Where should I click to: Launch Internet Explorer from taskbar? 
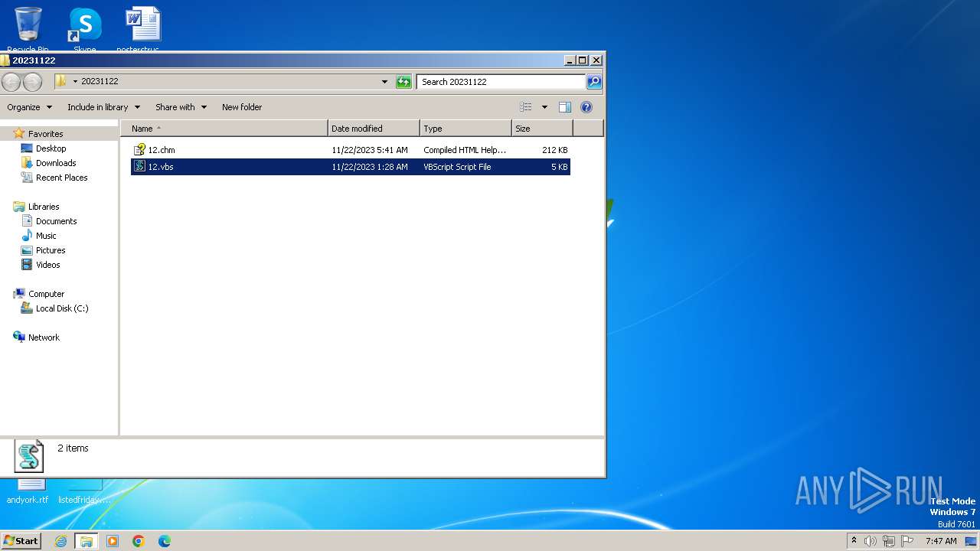coord(60,541)
